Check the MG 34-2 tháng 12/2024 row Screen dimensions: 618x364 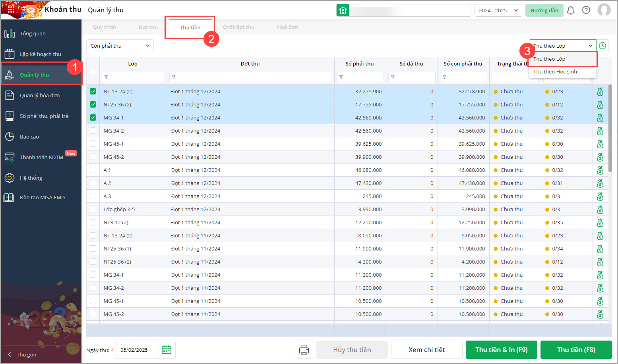coord(93,131)
